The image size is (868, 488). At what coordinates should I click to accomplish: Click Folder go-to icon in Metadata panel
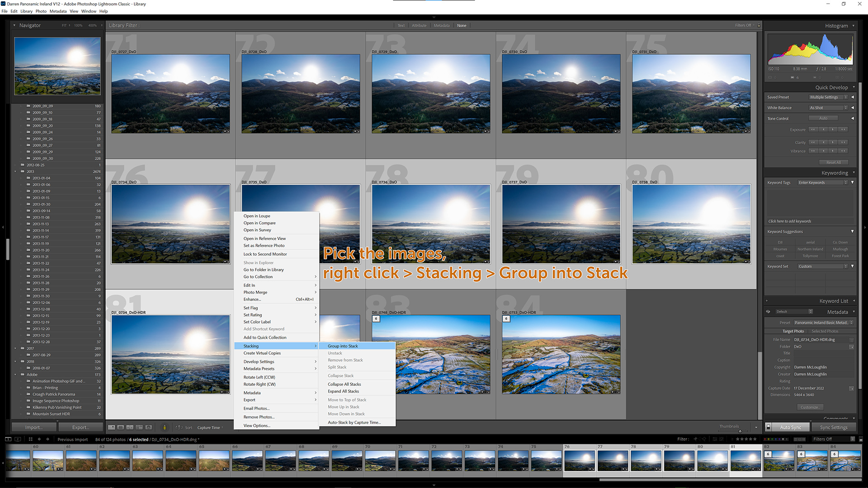(851, 347)
